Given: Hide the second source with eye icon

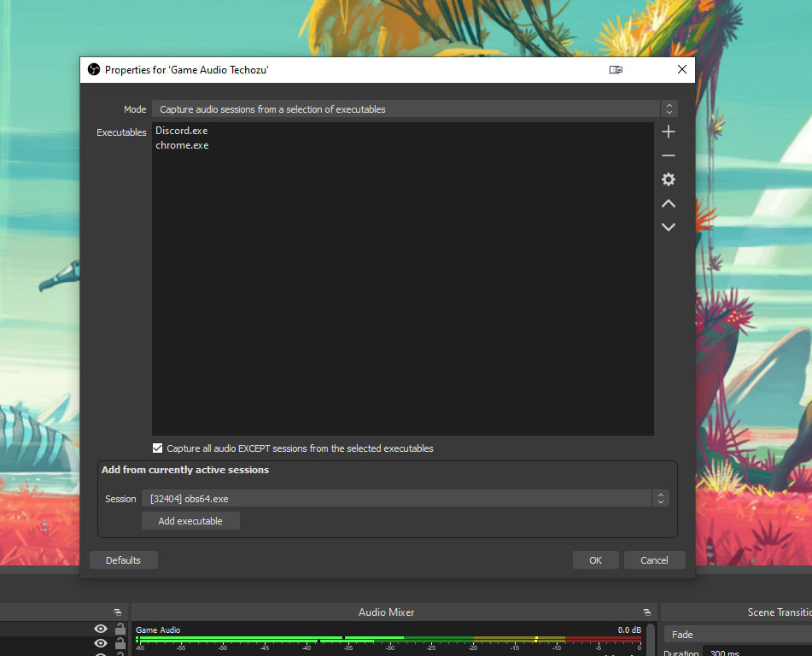Looking at the screenshot, I should [101, 643].
